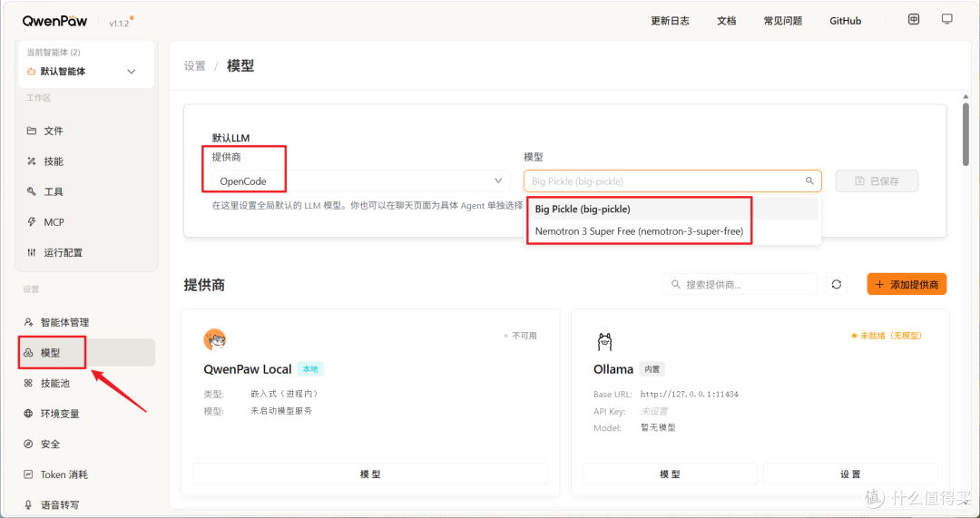Click the 环境变量 globe icon
The image size is (980, 518).
pos(27,414)
